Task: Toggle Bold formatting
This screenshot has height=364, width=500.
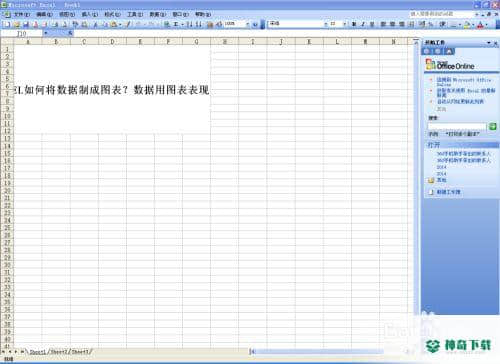Action: click(354, 24)
